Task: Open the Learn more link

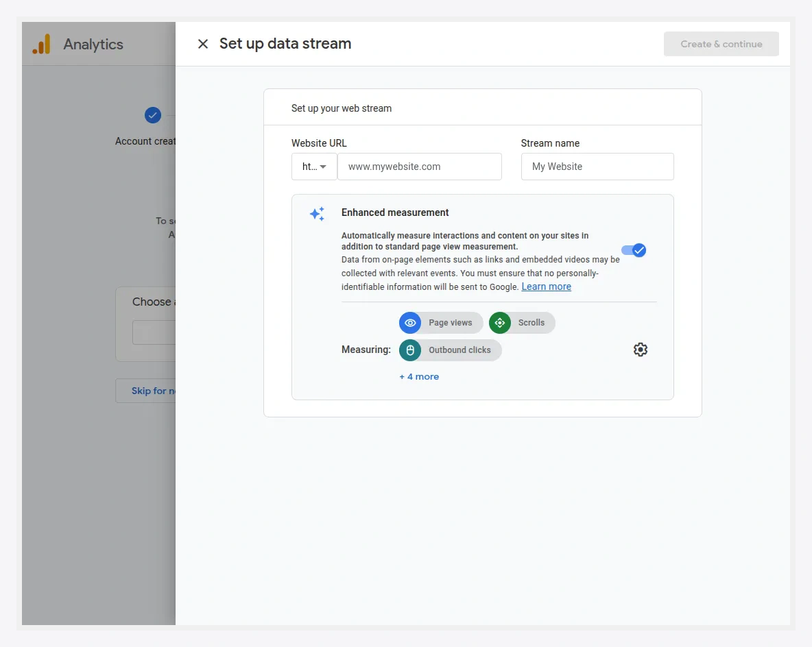Action: click(547, 286)
